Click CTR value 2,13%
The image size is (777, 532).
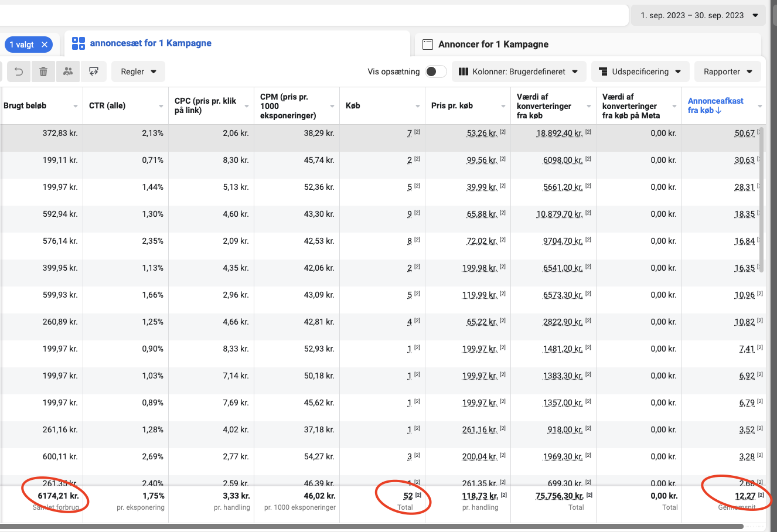(x=152, y=133)
